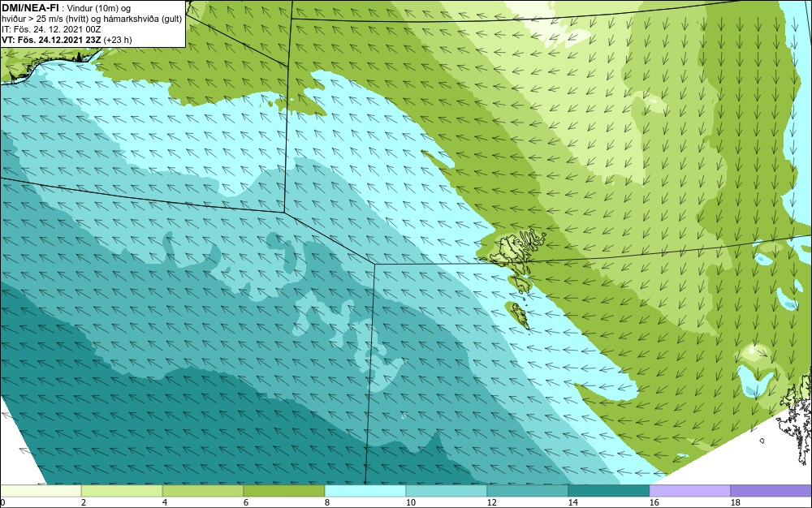This screenshot has height=508, width=812.
Task: Click the '(+23 h)' forecast offset text
Action: pyautogui.click(x=118, y=40)
